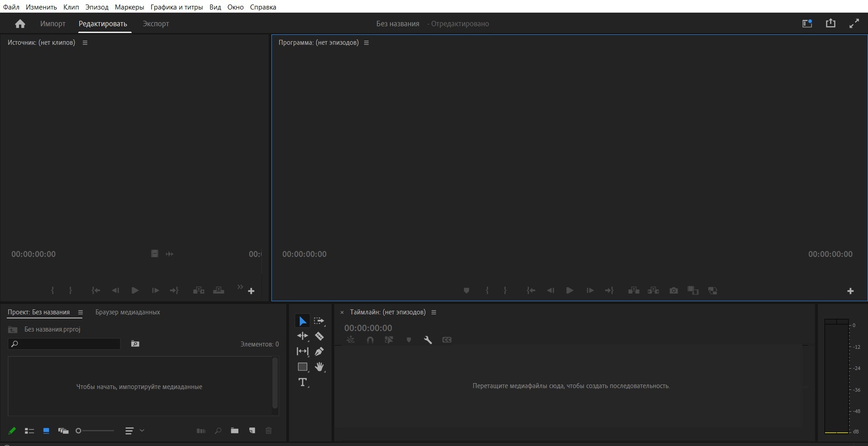Click Drag Video Only icon in Source monitor
868x446 pixels.
tap(155, 254)
